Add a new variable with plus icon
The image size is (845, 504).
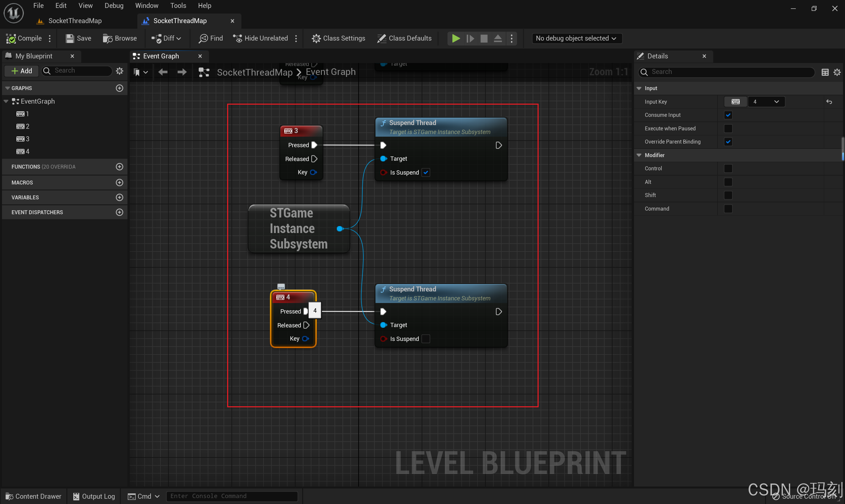point(119,197)
